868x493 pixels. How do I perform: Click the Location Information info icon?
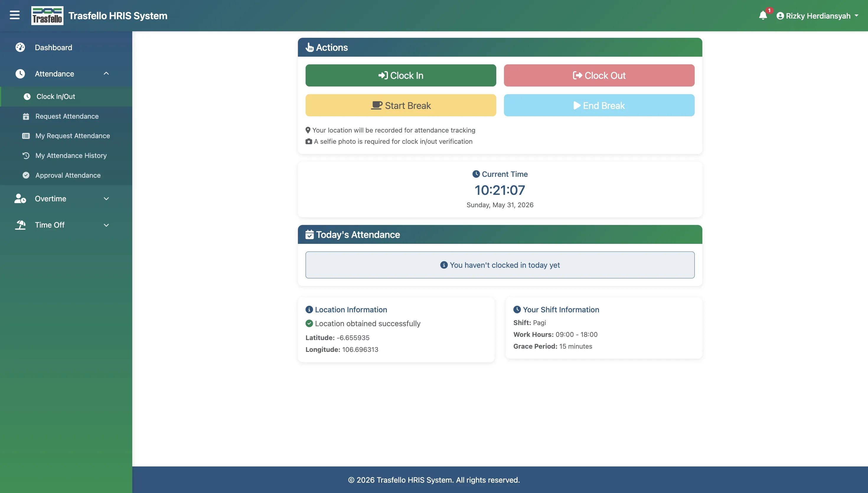tap(309, 309)
